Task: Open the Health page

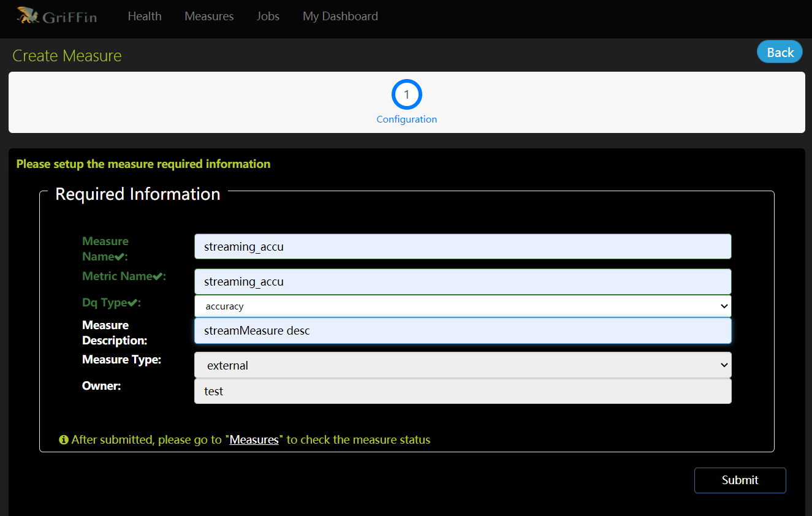Action: 145,16
